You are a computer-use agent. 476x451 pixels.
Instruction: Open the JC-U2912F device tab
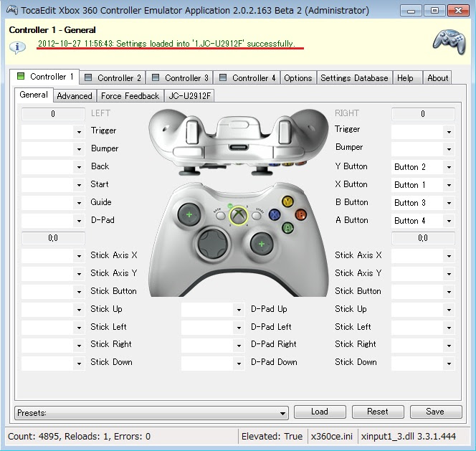point(189,96)
